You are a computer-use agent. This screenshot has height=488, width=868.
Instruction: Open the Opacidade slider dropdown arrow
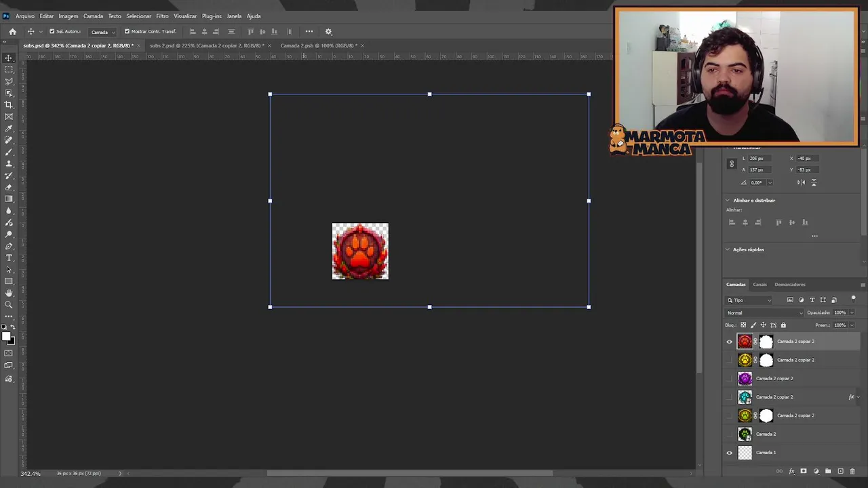coord(852,312)
